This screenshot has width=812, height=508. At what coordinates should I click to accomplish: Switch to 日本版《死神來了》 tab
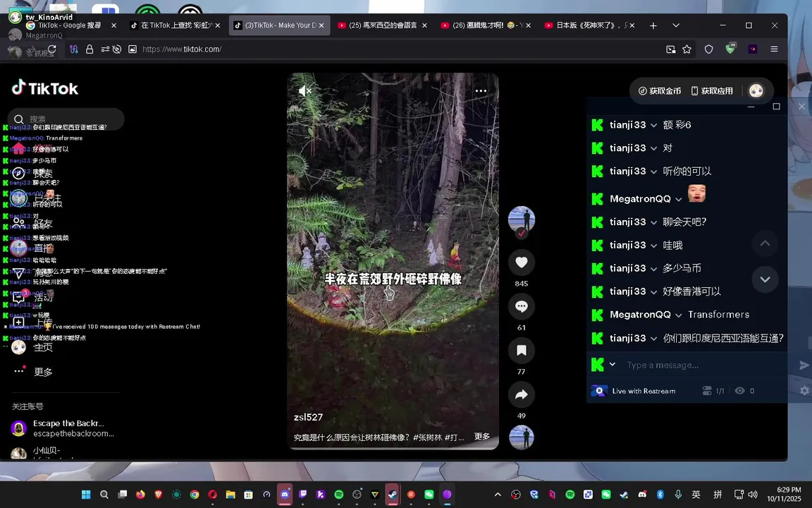pos(589,25)
